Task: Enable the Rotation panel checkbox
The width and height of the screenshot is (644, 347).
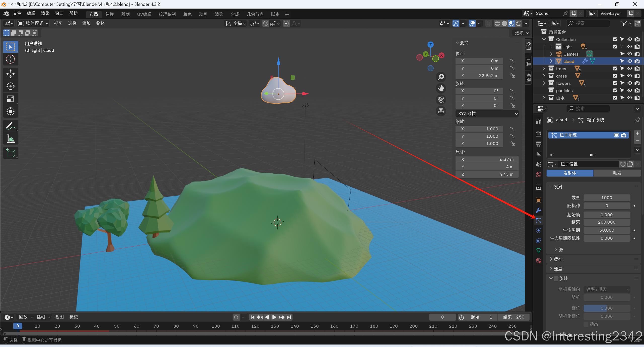Action: coord(556,279)
